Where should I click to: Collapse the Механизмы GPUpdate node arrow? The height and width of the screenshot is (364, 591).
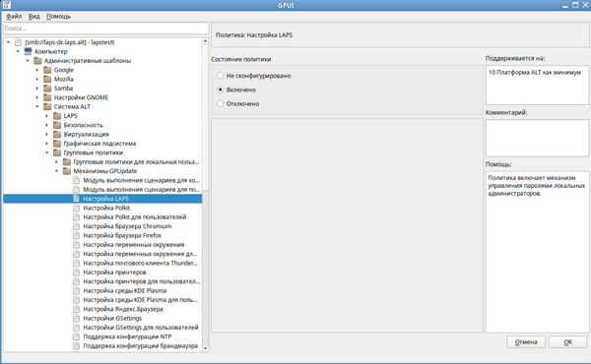pos(56,171)
